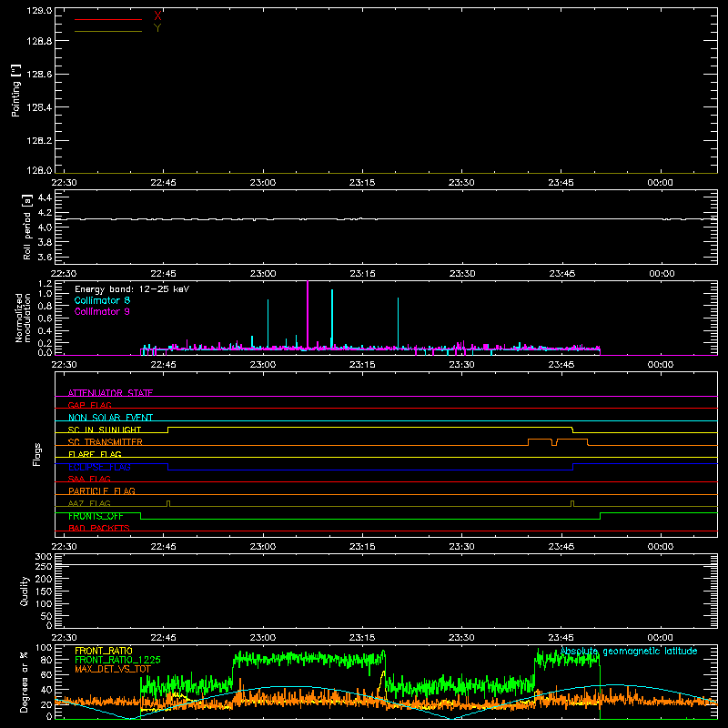Click the PARTICLE_FLAG label
Image resolution: width=728 pixels, height=728 pixels.
coord(102,490)
